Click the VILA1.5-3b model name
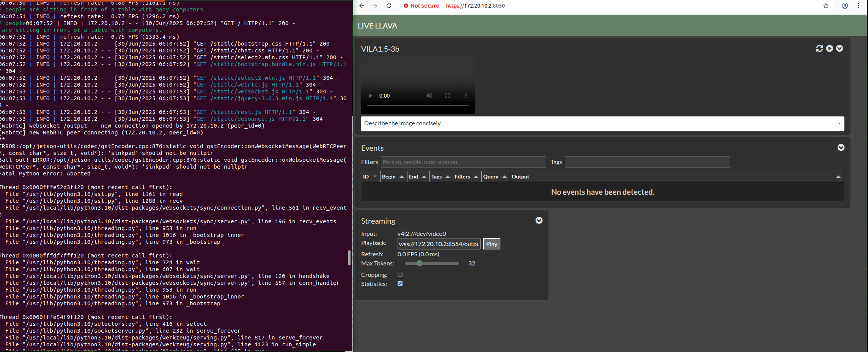868x352 pixels. pyautogui.click(x=380, y=49)
